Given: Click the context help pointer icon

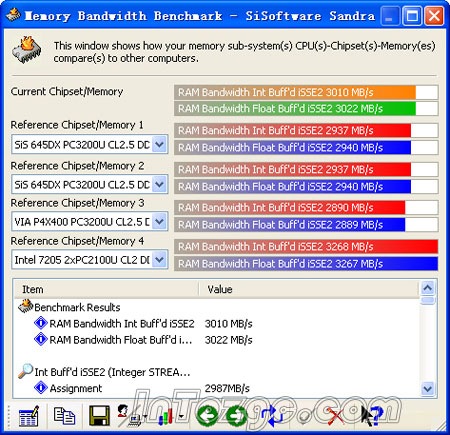Looking at the screenshot, I should pyautogui.click(x=371, y=416).
